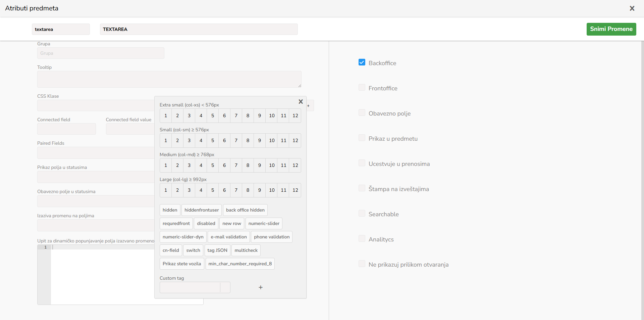
Task: Enable the Frontoffice checkbox
Action: (x=362, y=88)
